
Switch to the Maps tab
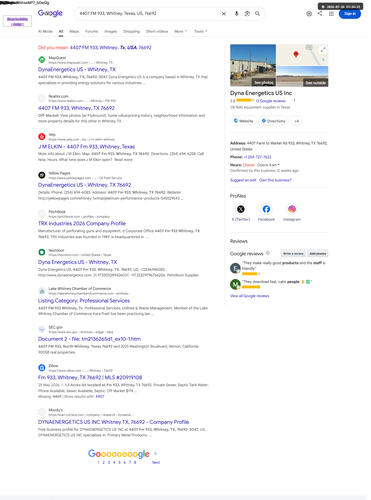click(74, 31)
